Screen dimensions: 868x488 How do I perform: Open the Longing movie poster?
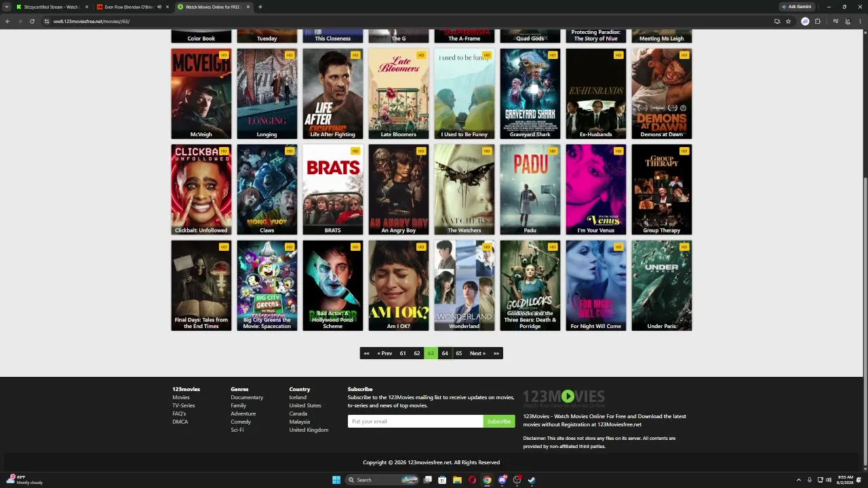click(267, 94)
